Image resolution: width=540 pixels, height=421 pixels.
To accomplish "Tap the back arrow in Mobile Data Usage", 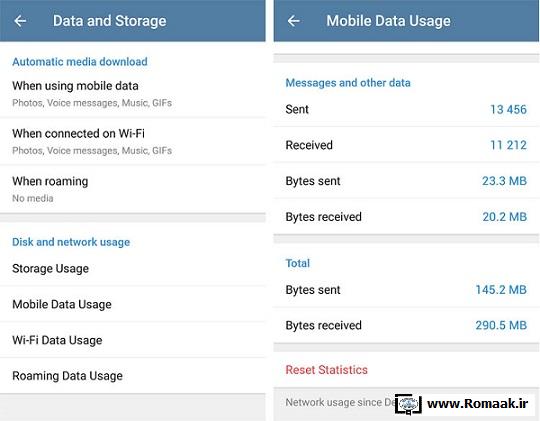I will [x=294, y=21].
